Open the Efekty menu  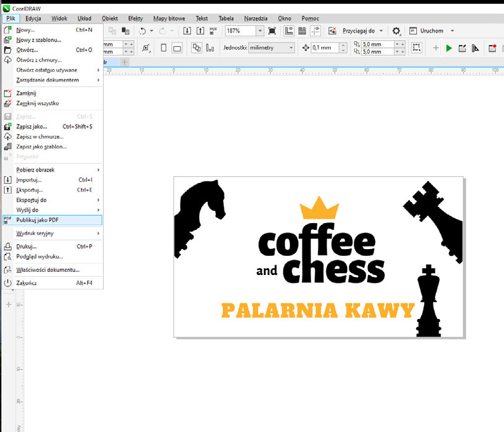coord(135,19)
